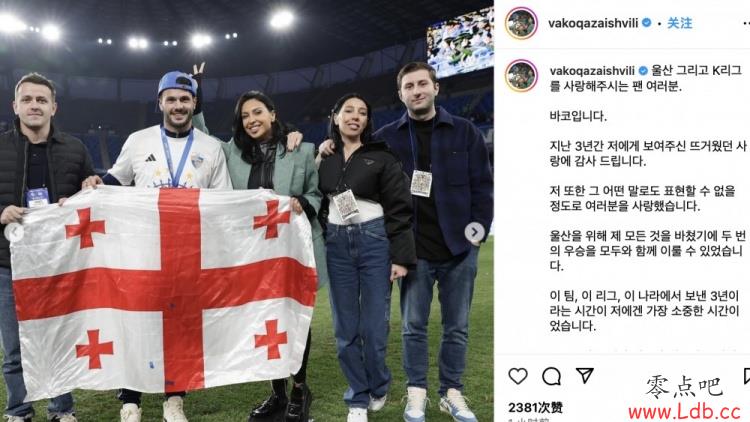
Task: Click the profile avatar beside the caption
Action: pyautogui.click(x=521, y=76)
